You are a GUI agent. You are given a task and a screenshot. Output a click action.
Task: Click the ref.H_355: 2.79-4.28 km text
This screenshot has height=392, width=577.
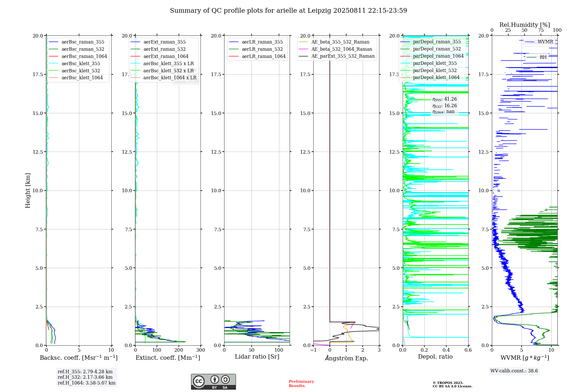coord(85,372)
